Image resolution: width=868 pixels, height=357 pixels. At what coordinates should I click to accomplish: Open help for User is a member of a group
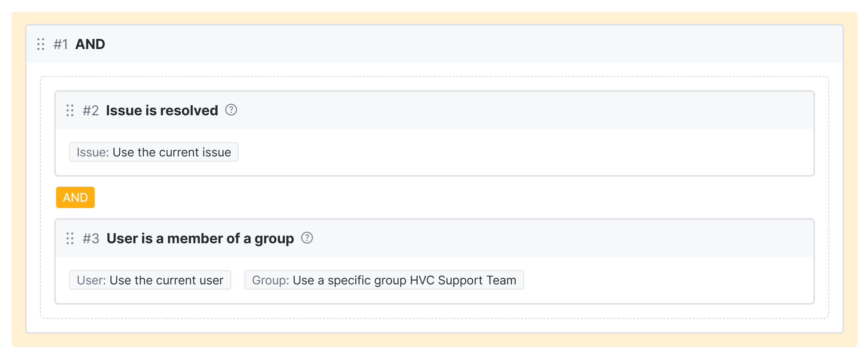pos(307,238)
